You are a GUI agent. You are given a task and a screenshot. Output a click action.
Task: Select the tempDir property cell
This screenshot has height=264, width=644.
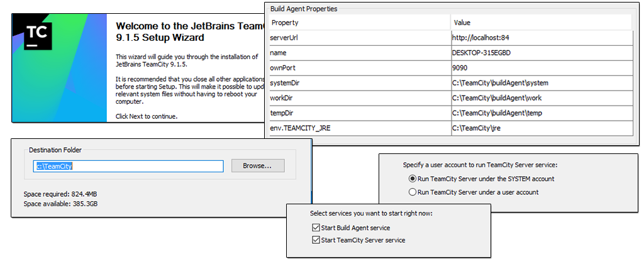(x=360, y=113)
